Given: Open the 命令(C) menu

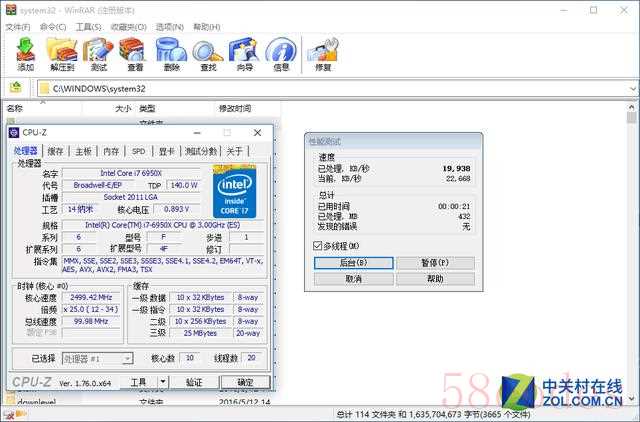Looking at the screenshot, I should [53, 27].
